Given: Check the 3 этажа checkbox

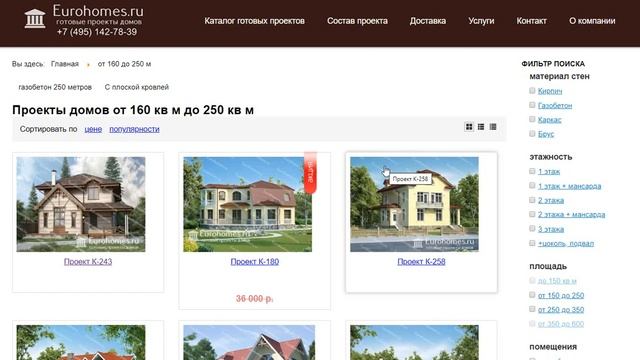Looking at the screenshot, I should coord(532,229).
